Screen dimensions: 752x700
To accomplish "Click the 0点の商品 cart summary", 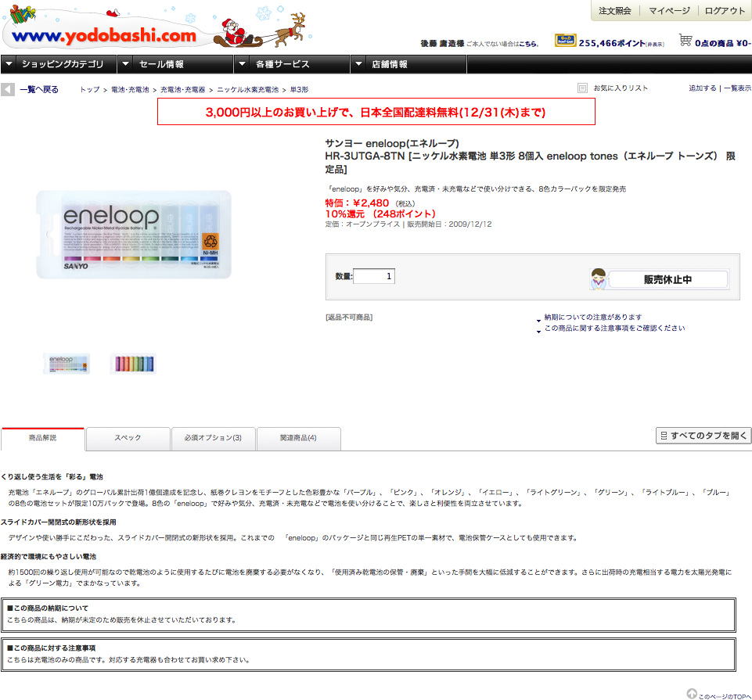I will point(721,43).
